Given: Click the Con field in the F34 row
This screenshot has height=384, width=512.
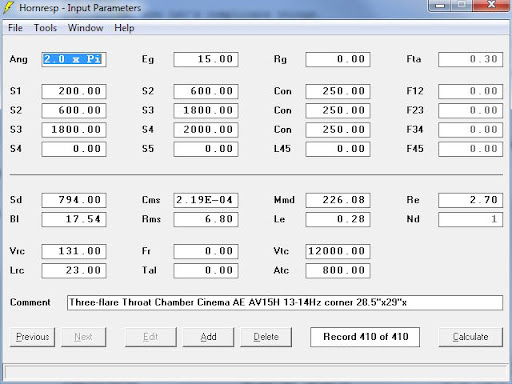Looking at the screenshot, I should click(338, 130).
